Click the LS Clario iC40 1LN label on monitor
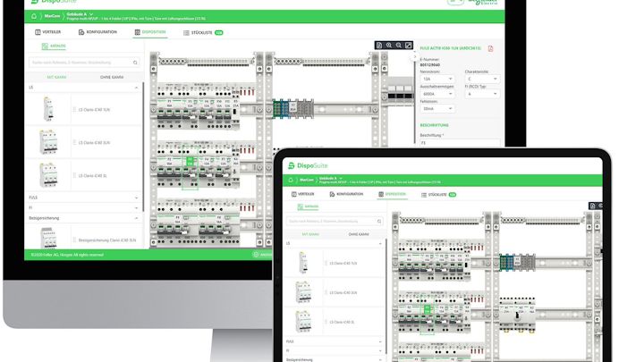 click(94, 110)
